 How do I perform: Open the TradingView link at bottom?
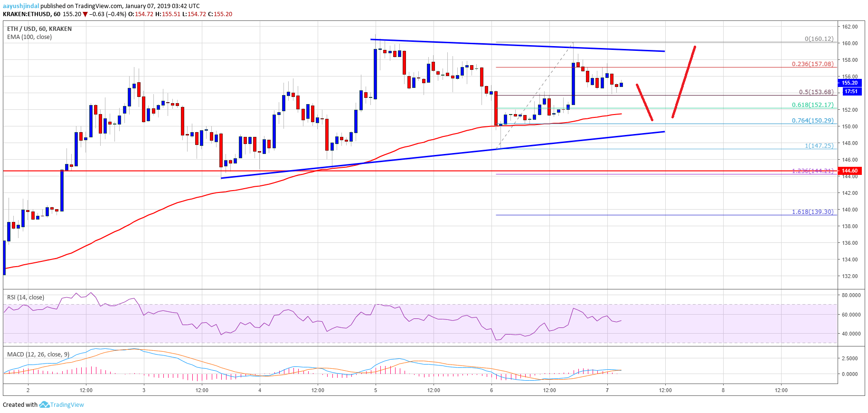click(67, 405)
